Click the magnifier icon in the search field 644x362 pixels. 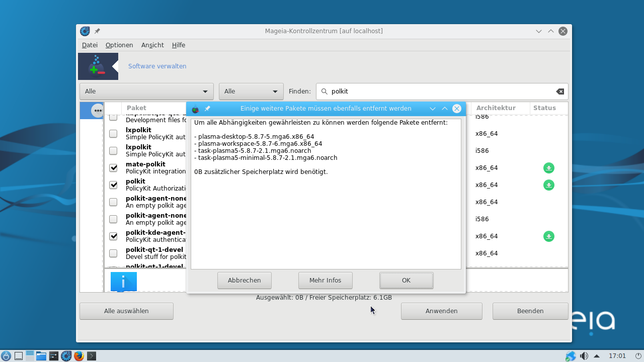tap(324, 92)
